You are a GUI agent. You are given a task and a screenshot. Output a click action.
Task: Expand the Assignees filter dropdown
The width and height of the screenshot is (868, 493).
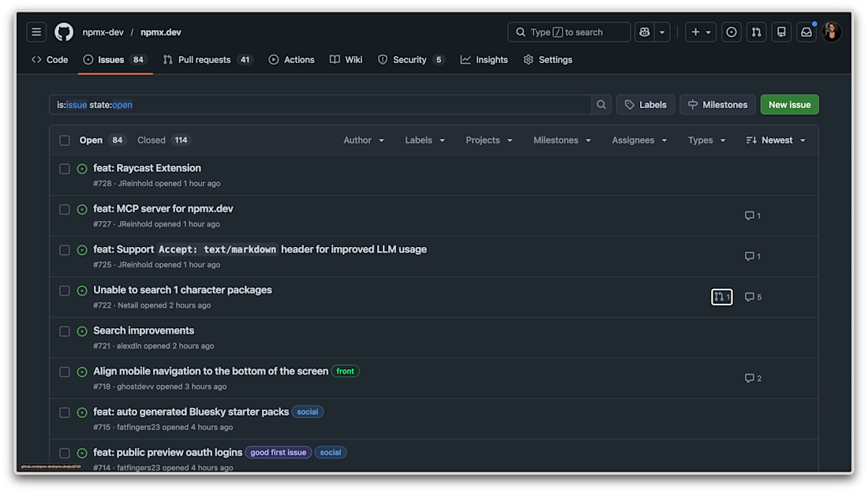click(639, 140)
